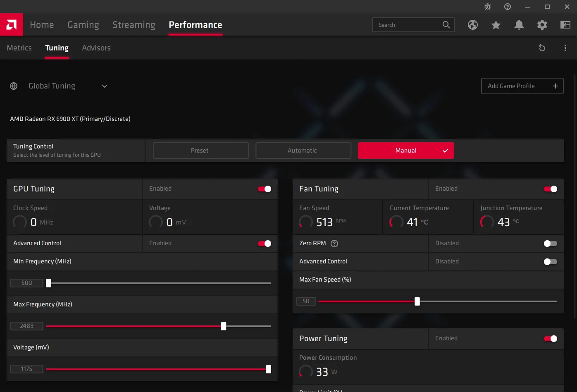Click the Add Game Profile button
The height and width of the screenshot is (392, 577).
[x=522, y=86]
